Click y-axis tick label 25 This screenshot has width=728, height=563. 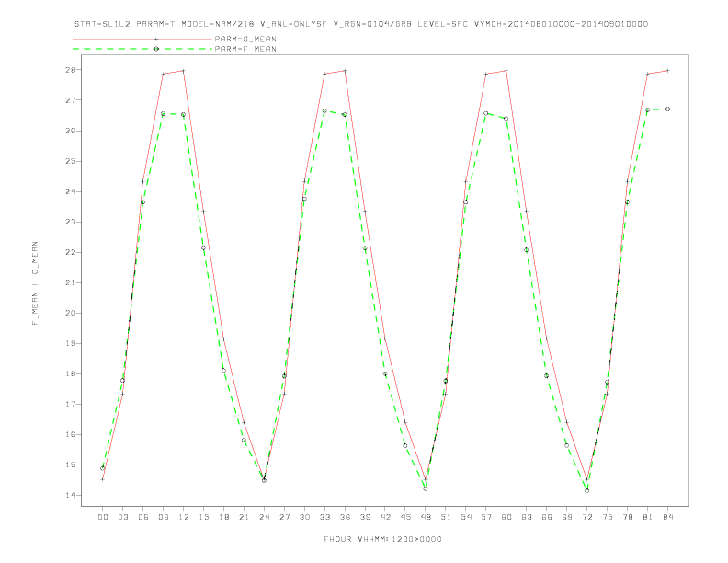coord(70,161)
